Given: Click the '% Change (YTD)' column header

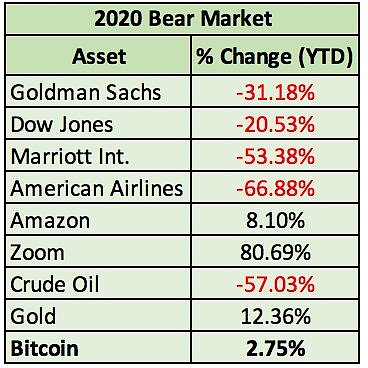Looking at the screenshot, I should [x=275, y=55].
